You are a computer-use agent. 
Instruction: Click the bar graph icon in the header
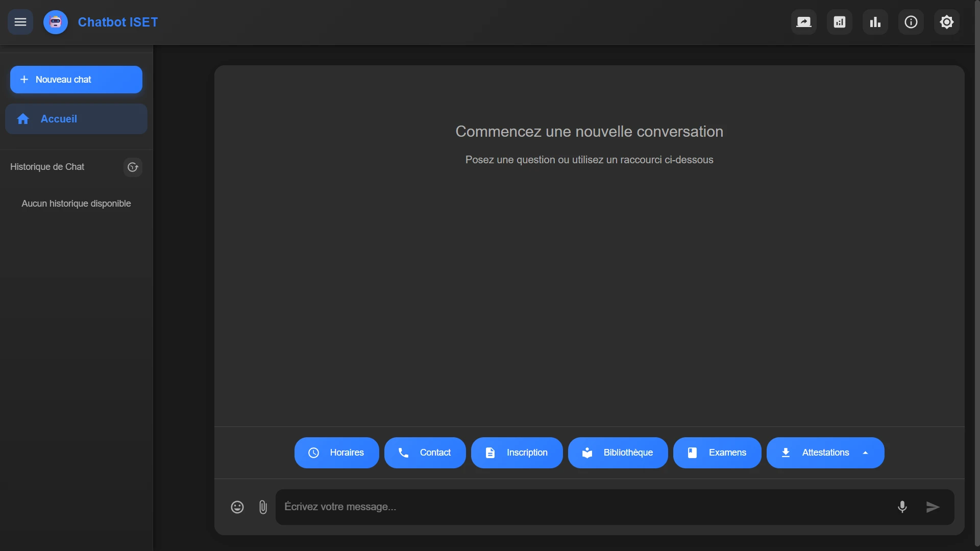[x=875, y=22]
